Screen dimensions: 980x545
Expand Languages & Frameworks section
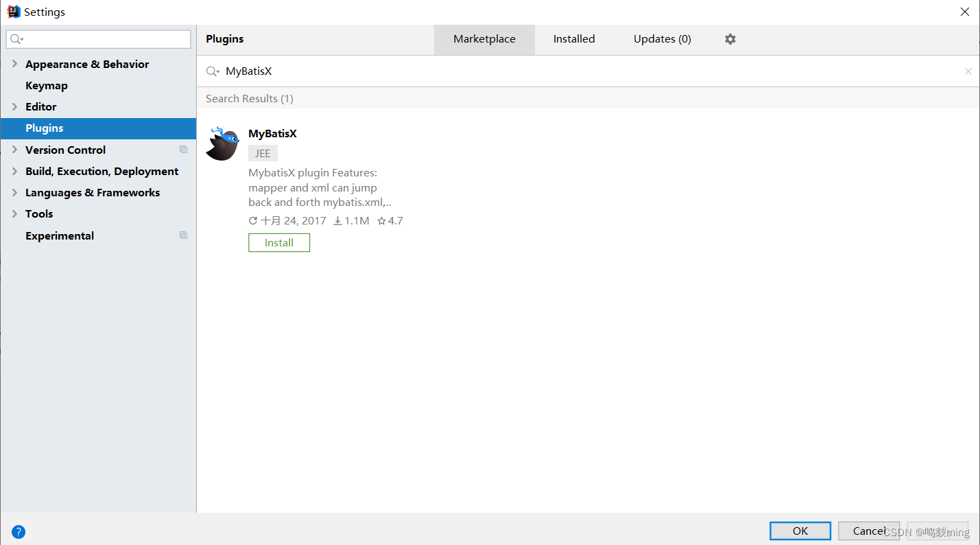click(14, 192)
